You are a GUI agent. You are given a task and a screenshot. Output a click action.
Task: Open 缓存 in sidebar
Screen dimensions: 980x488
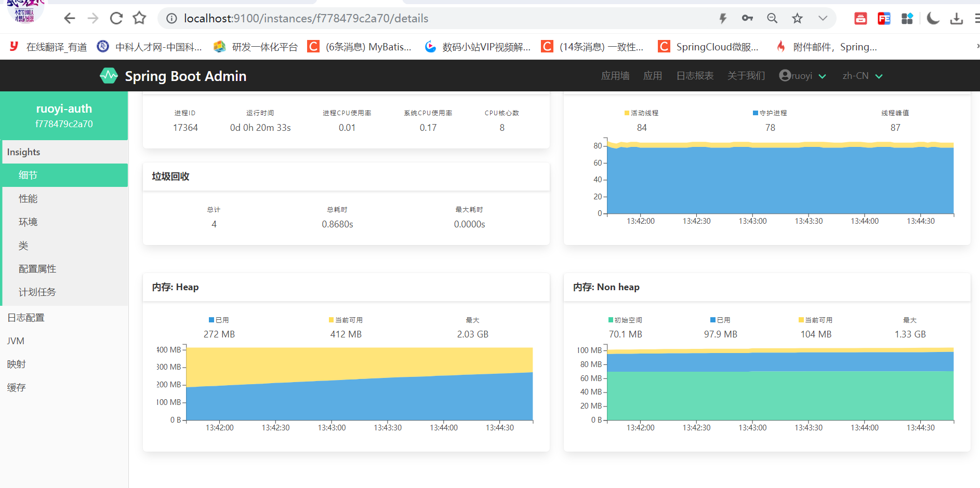(64, 388)
